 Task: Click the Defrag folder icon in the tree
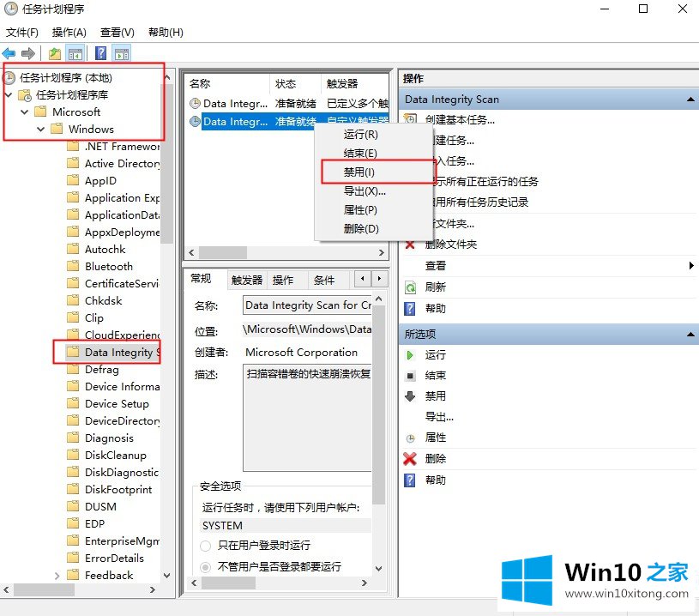(73, 369)
